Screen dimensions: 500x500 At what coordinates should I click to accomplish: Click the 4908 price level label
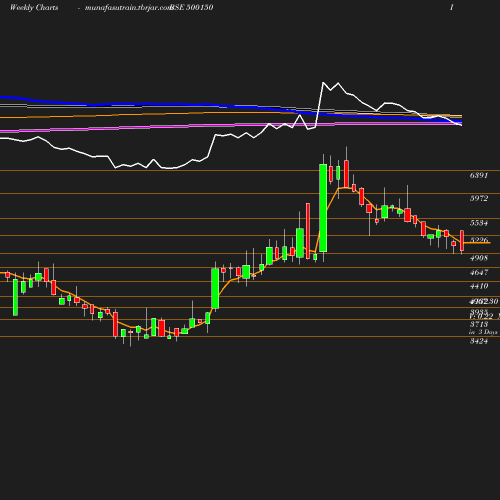pos(479,258)
